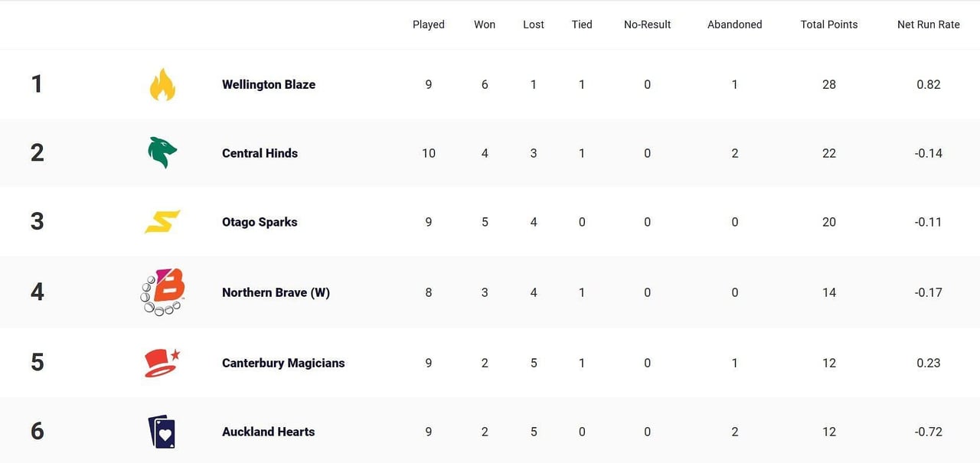Click the Played column header

click(x=429, y=24)
